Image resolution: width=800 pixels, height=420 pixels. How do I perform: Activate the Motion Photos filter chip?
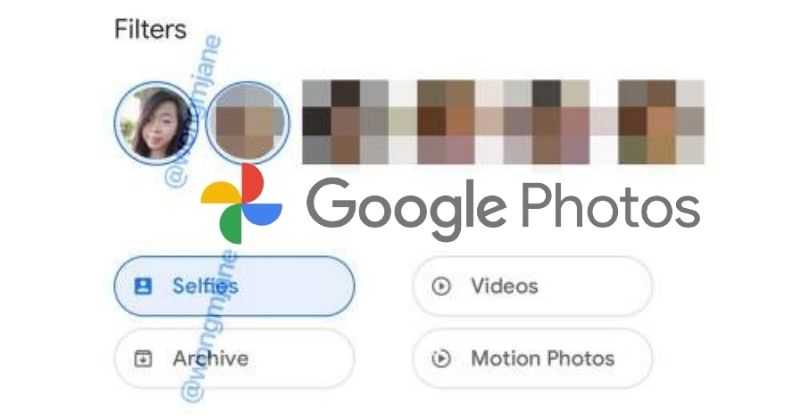coord(532,358)
